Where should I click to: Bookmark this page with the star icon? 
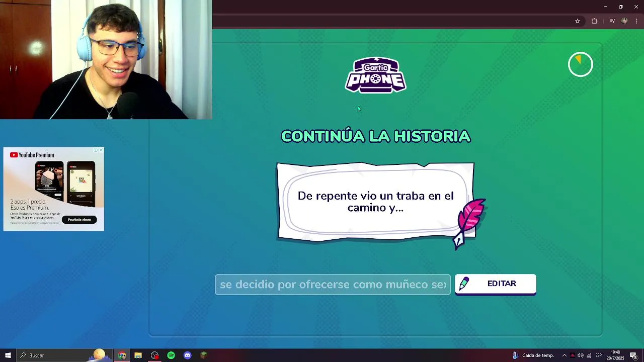click(x=578, y=21)
